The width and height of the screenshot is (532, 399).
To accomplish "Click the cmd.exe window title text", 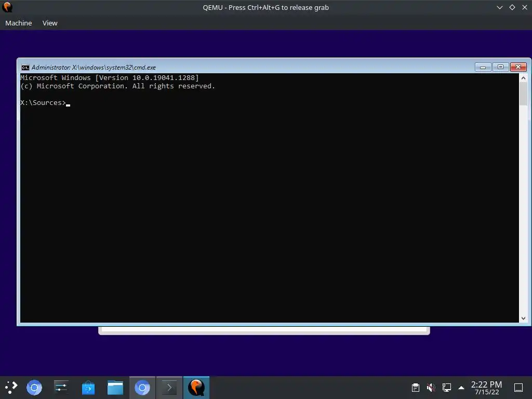I will pyautogui.click(x=94, y=68).
